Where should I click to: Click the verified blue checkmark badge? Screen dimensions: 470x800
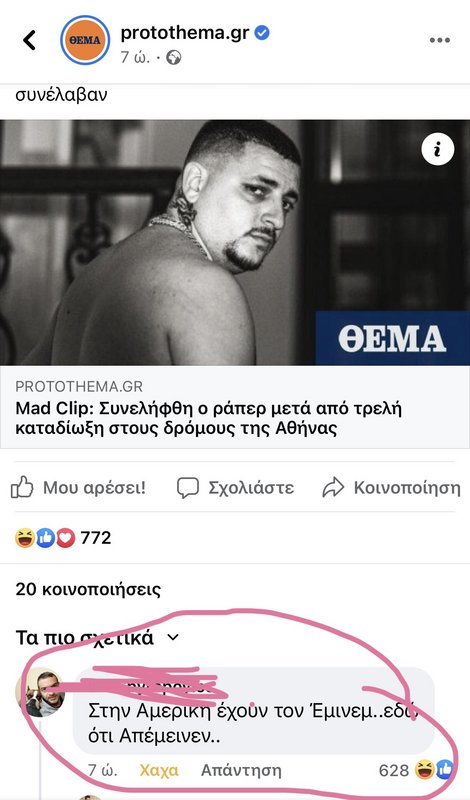click(x=262, y=33)
